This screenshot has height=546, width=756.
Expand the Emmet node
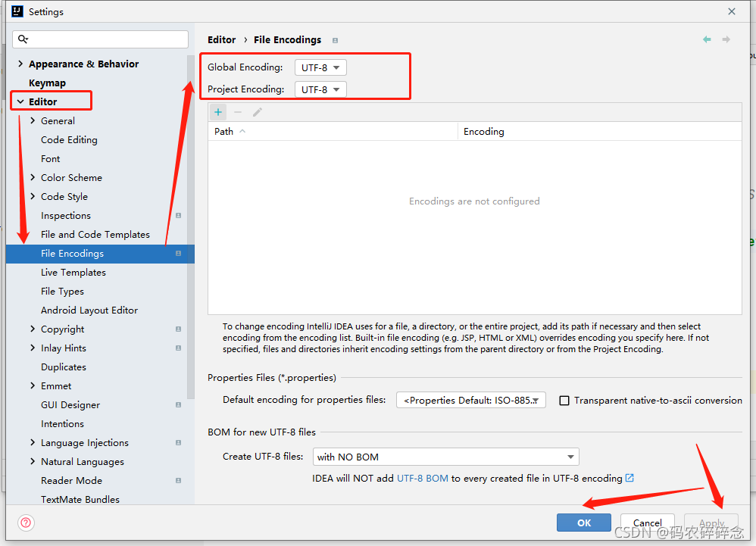33,385
